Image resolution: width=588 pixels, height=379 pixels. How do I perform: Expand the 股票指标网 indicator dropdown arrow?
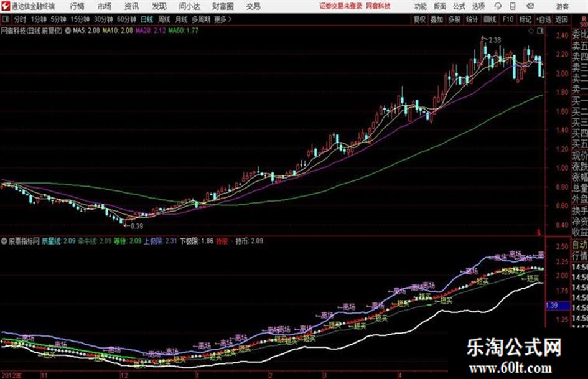(x=4, y=241)
